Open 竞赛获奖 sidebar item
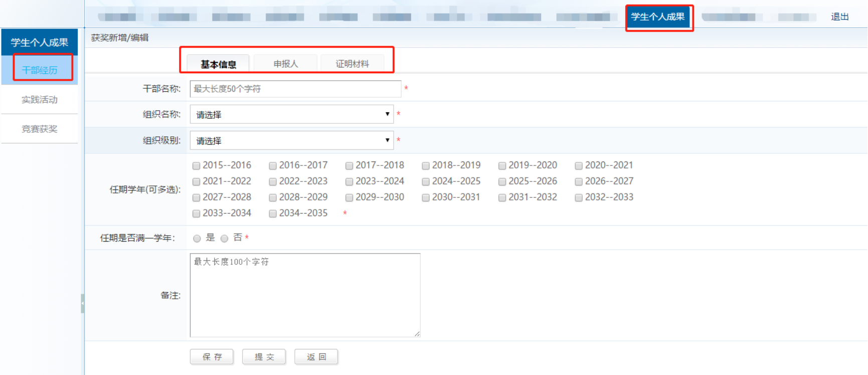 [x=40, y=129]
